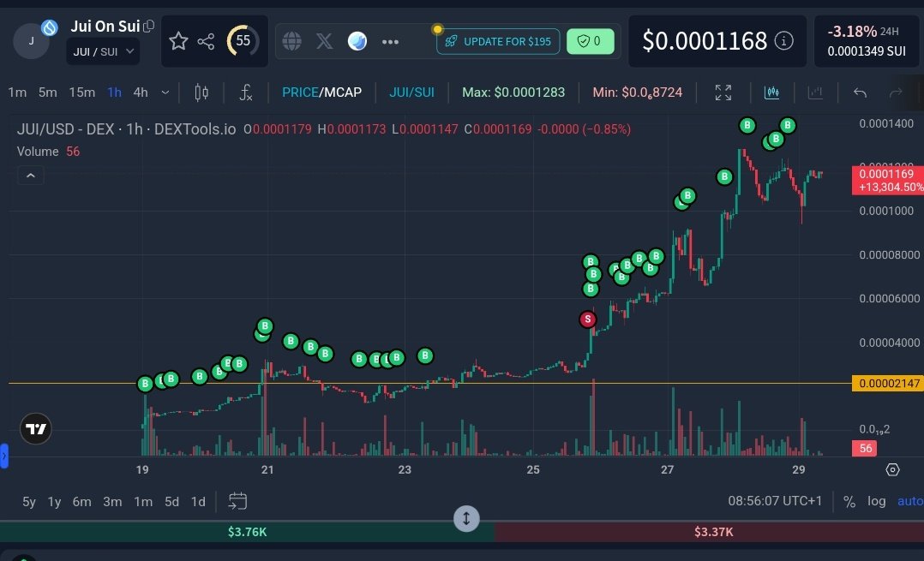Expand more timeframe options chevron
The height and width of the screenshot is (561, 924).
tap(165, 93)
